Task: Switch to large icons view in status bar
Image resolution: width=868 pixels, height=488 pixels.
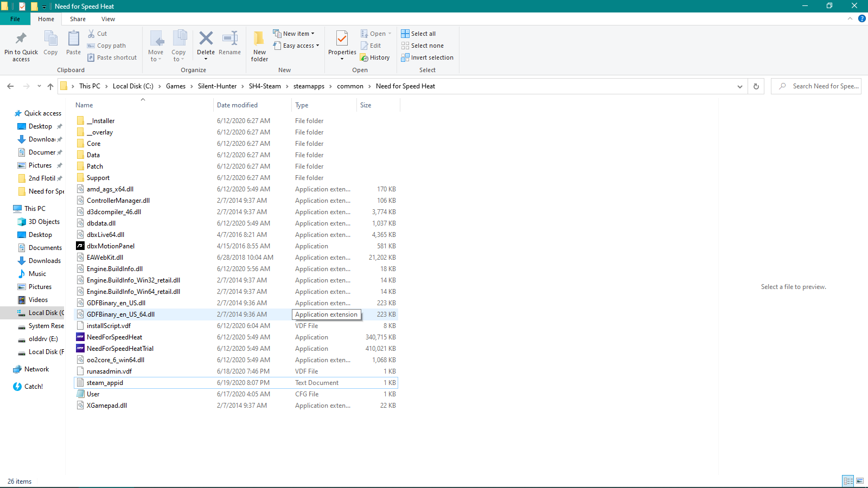Action: (860, 481)
